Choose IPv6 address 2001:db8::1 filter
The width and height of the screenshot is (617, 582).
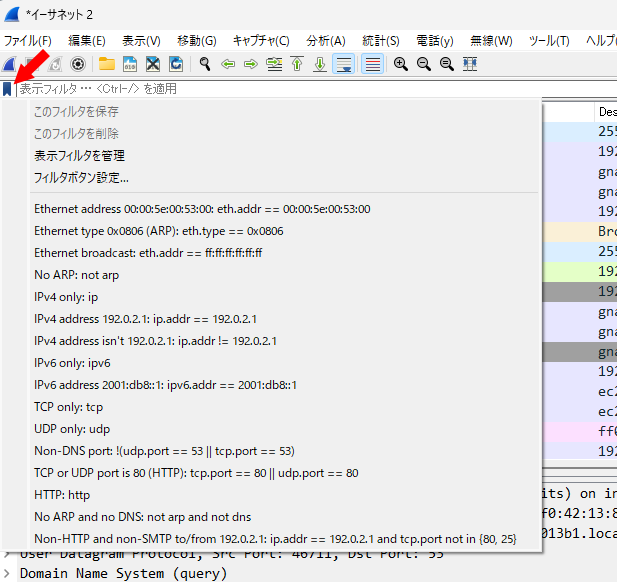[284, 385]
